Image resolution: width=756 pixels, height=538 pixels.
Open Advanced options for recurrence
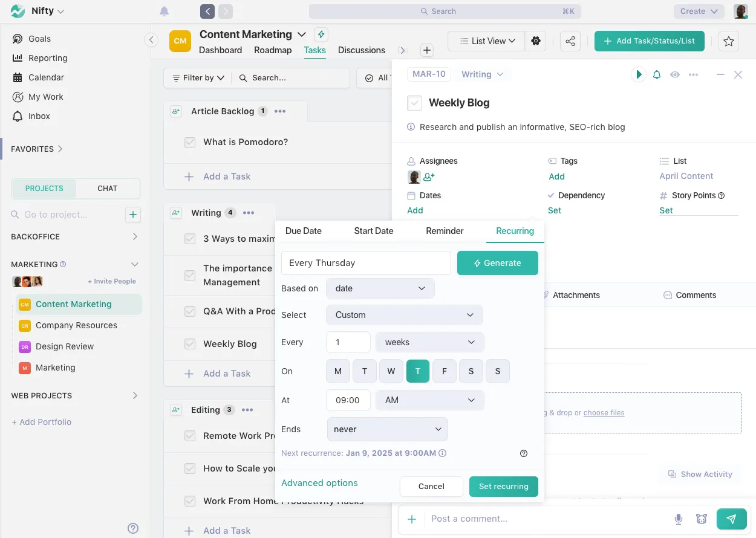click(319, 483)
